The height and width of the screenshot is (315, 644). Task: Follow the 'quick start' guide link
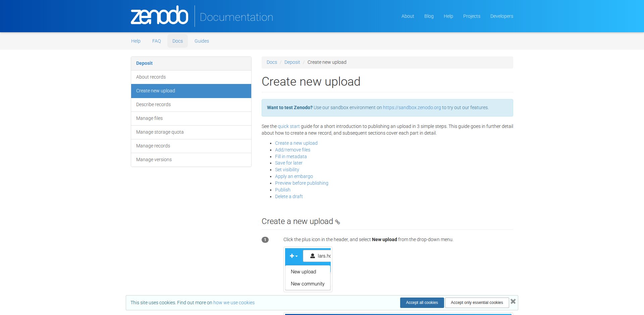(288, 126)
